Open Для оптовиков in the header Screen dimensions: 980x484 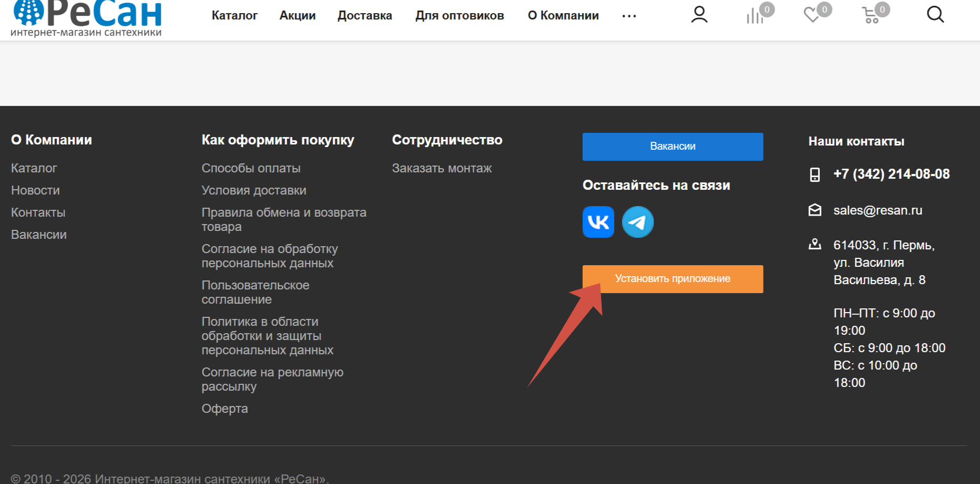click(459, 16)
